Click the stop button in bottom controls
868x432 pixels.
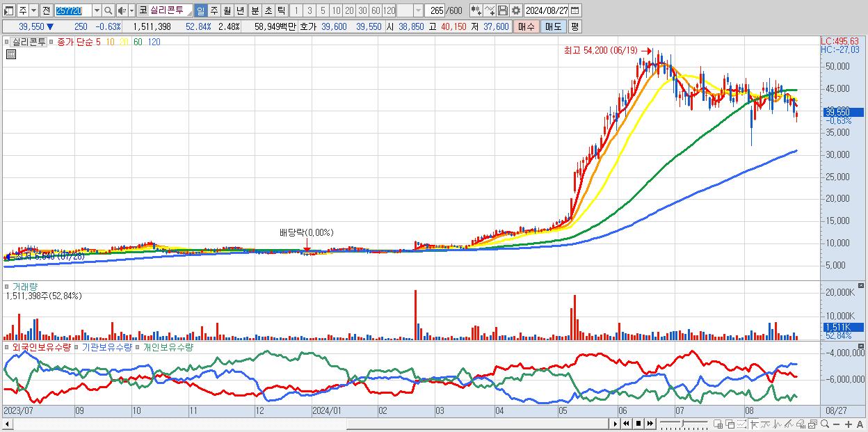(x=638, y=424)
